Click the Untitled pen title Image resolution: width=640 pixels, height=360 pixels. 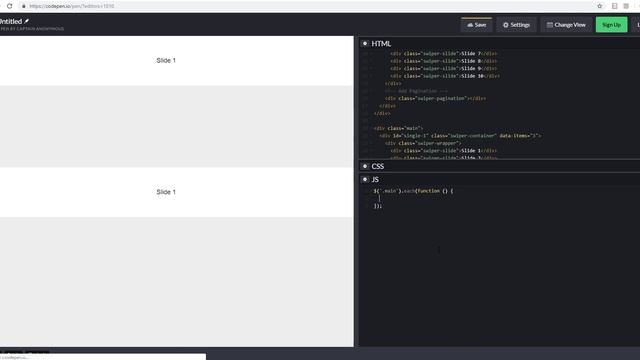click(x=11, y=21)
